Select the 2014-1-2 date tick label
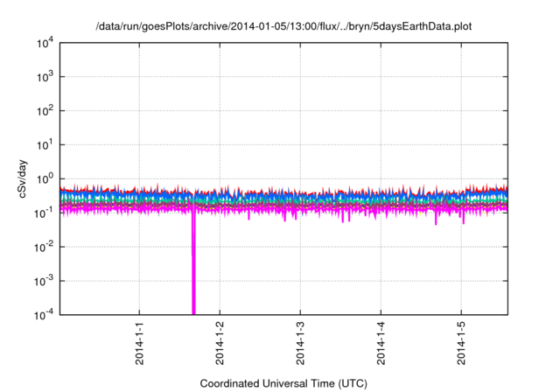 coord(220,343)
